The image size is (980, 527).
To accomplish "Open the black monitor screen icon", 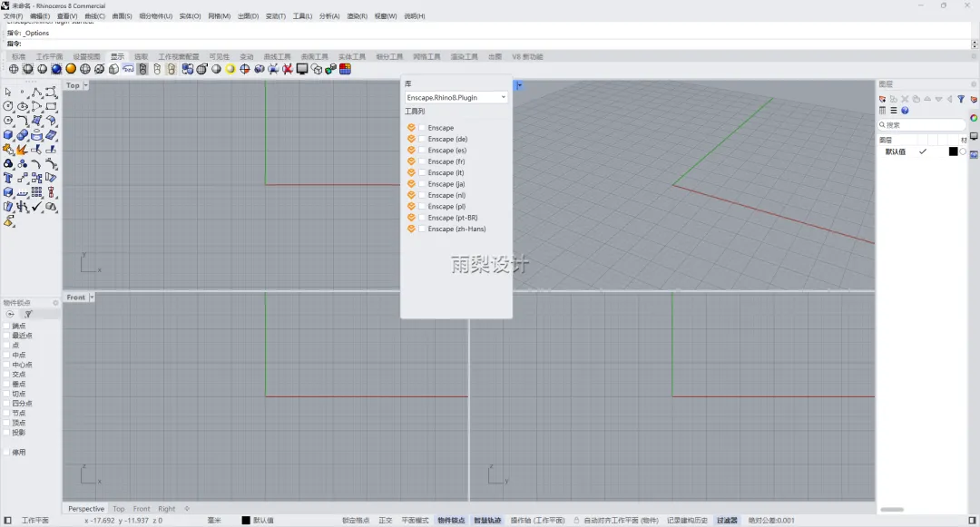I will [x=302, y=69].
